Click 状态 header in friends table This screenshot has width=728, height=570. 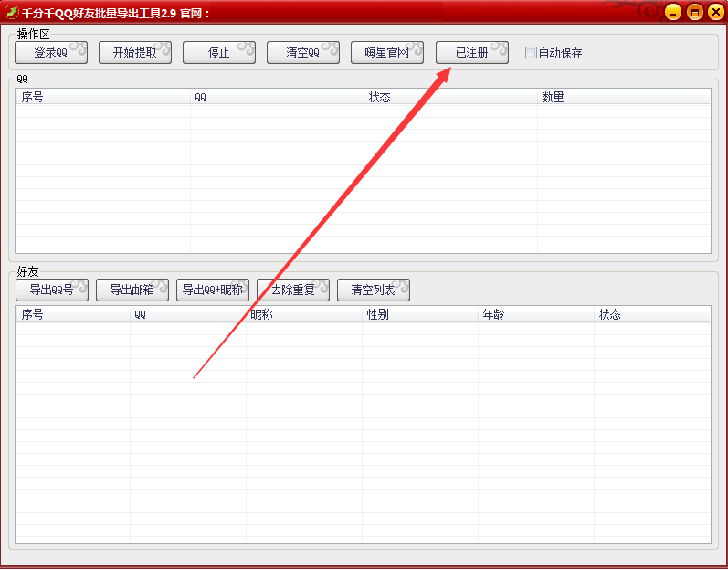pos(652,315)
